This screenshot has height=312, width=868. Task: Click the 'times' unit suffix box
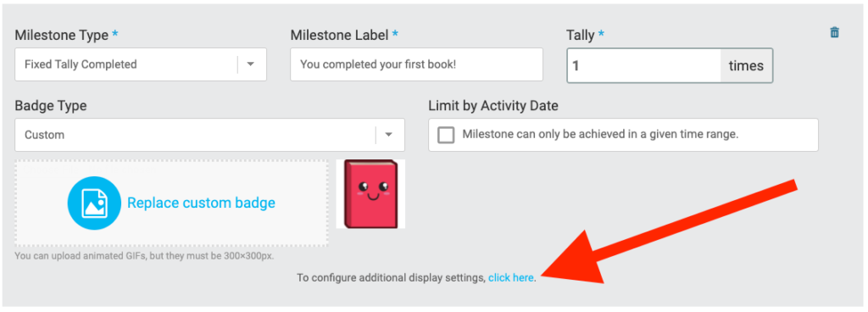tap(746, 66)
